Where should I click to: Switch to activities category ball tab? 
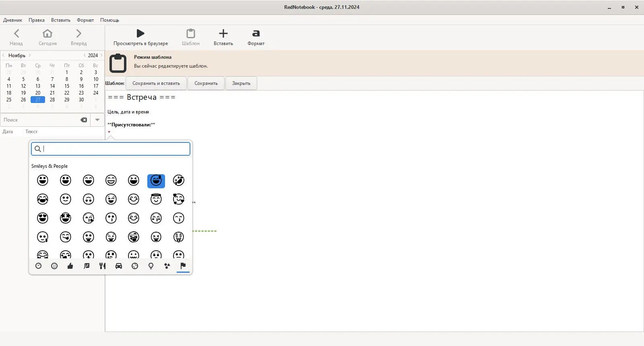[x=135, y=266]
